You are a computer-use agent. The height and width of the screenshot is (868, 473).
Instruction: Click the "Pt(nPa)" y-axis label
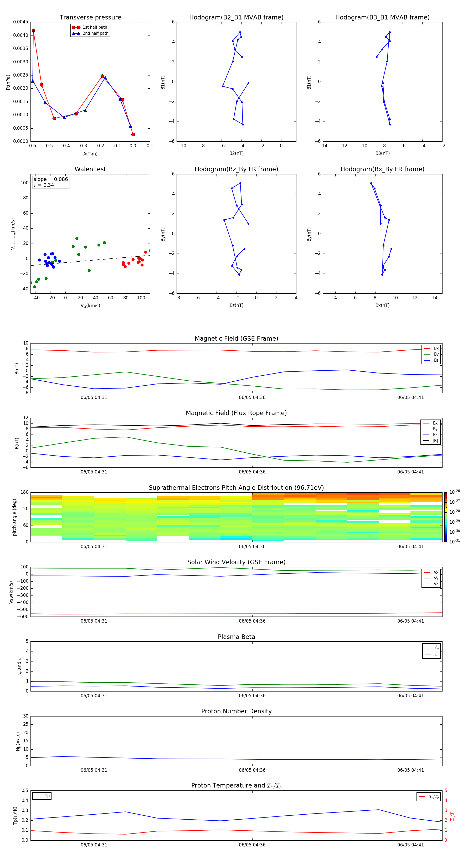(8, 82)
